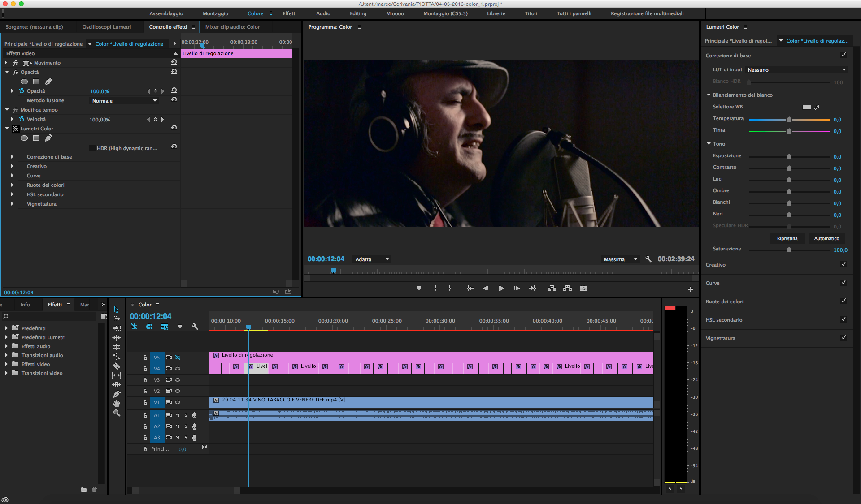Viewport: 861px width, 504px height.
Task: Adjust the Saturazione slider
Action: click(789, 250)
